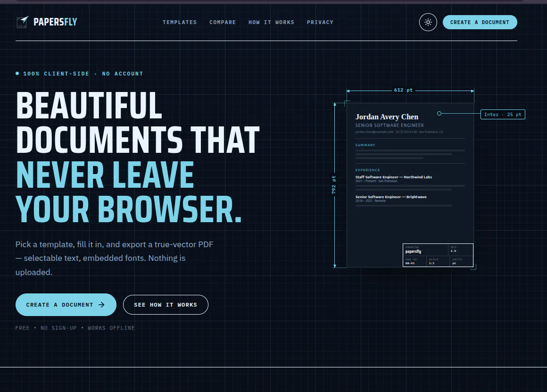Click the papersfly title block in preview
Screen dimensions: 547x392
tap(438, 255)
